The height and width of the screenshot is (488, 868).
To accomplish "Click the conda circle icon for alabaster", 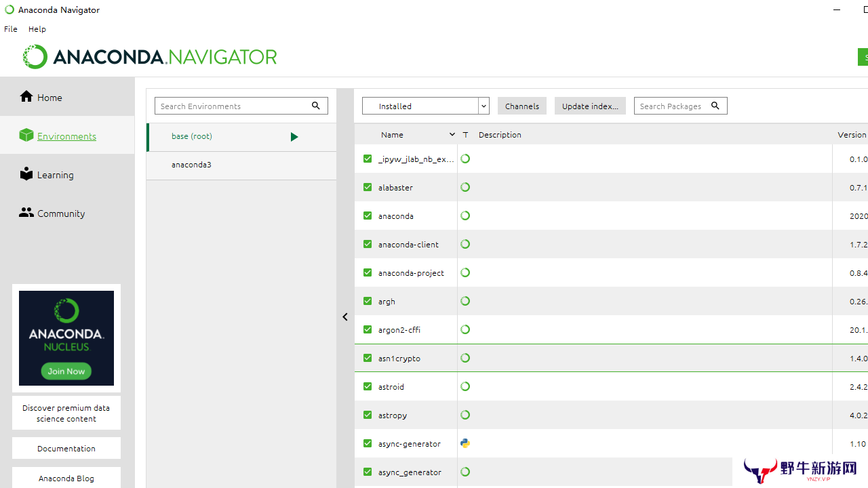I will click(x=465, y=187).
